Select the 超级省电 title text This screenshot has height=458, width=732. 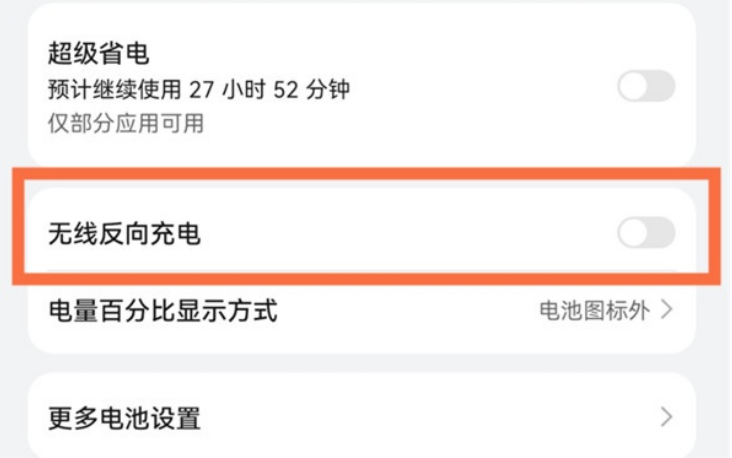[98, 50]
